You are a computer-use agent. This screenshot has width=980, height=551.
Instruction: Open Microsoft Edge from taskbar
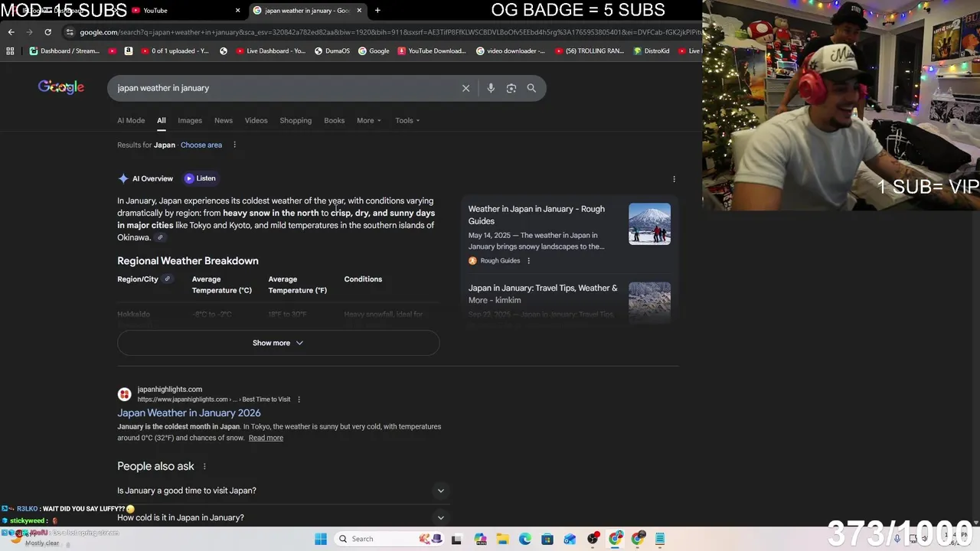pos(525,539)
